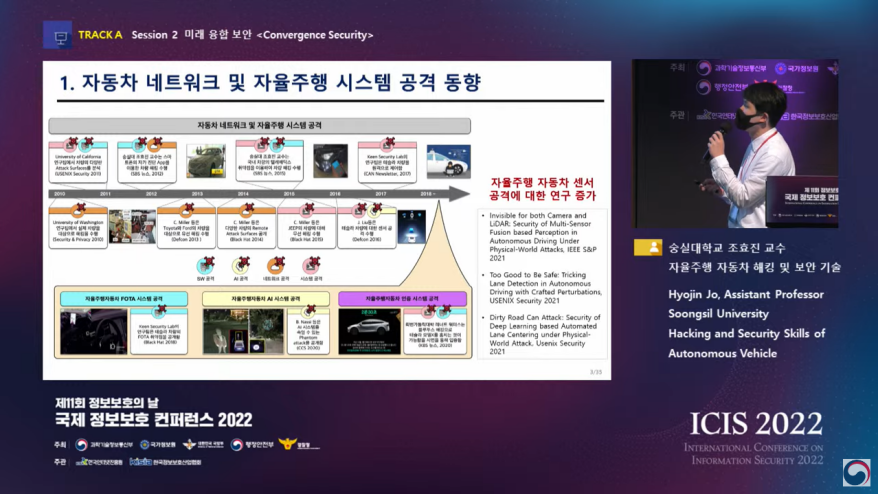
Task: Click '국제 정보보호 컨퍼런스 2022' title
Action: pos(154,420)
